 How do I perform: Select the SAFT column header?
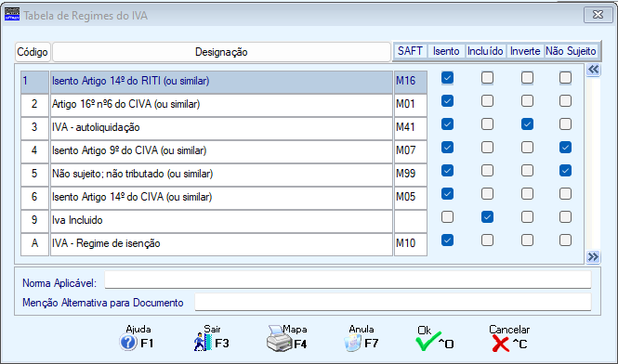pyautogui.click(x=410, y=51)
